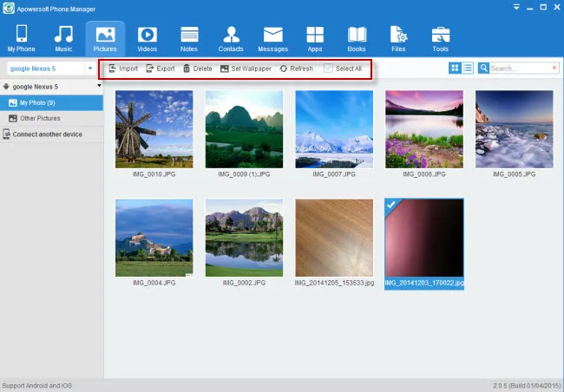Click the Export button

tap(161, 69)
